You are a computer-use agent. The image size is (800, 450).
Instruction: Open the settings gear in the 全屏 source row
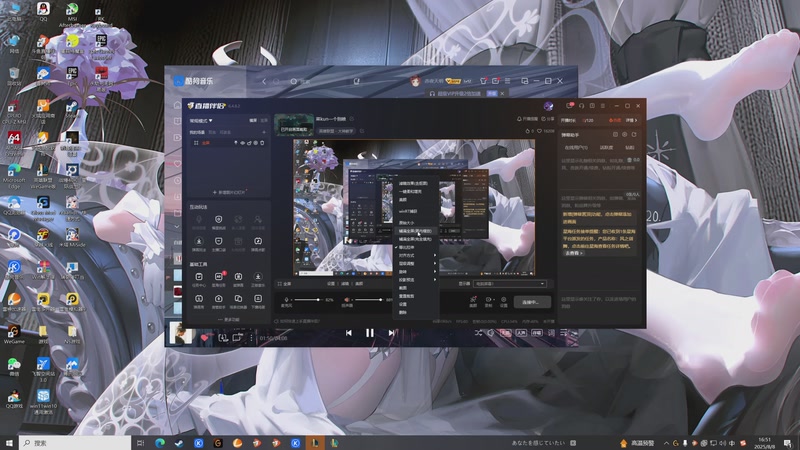(256, 143)
